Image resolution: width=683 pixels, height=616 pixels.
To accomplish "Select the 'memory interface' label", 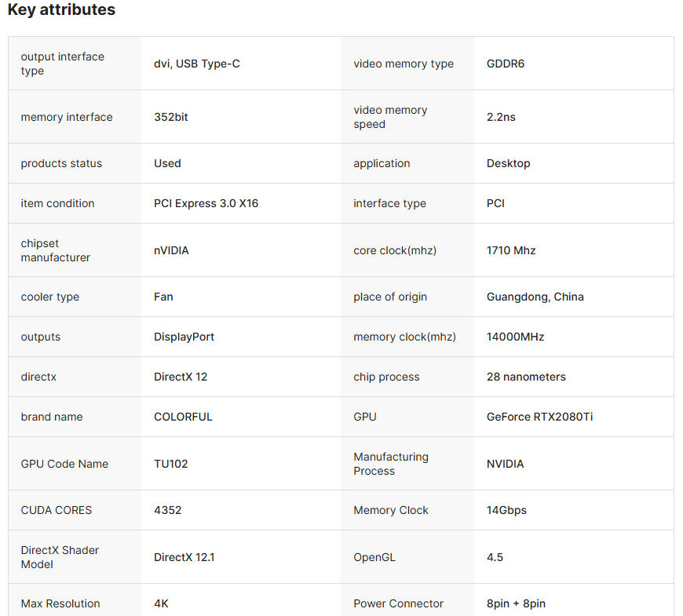I will [67, 117].
